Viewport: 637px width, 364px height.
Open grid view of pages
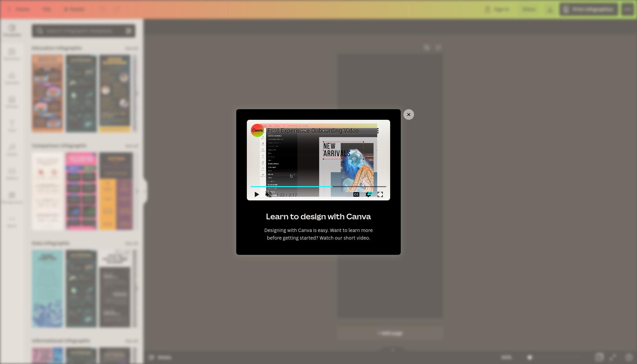tap(599, 357)
